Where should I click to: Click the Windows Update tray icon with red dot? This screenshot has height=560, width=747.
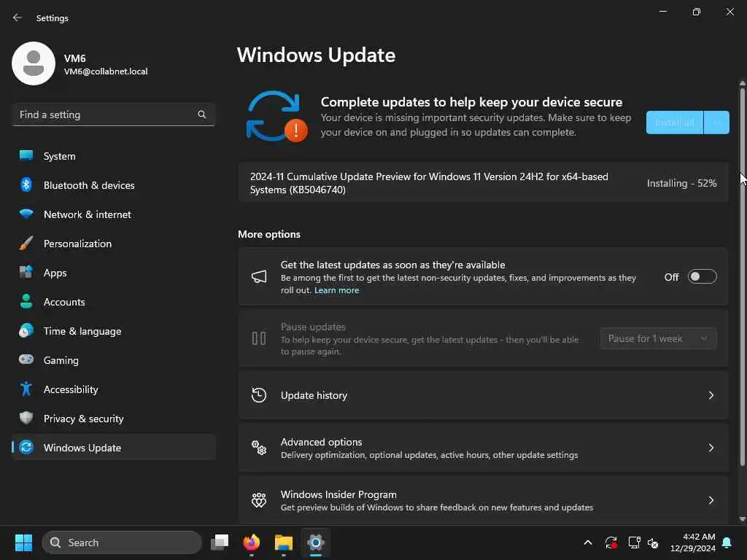pos(611,542)
